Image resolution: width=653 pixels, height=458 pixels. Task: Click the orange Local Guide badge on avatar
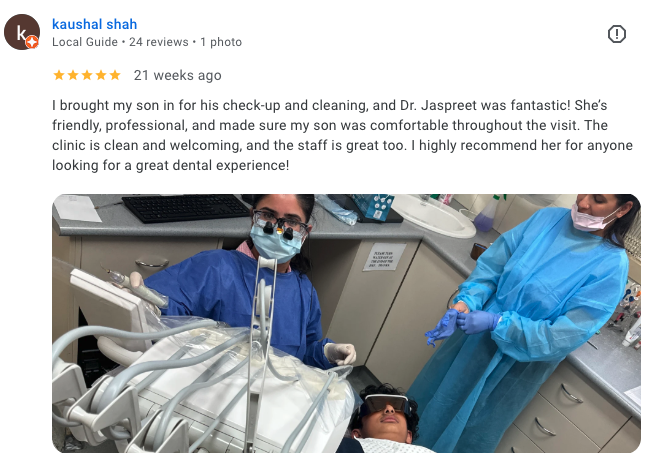(32, 42)
